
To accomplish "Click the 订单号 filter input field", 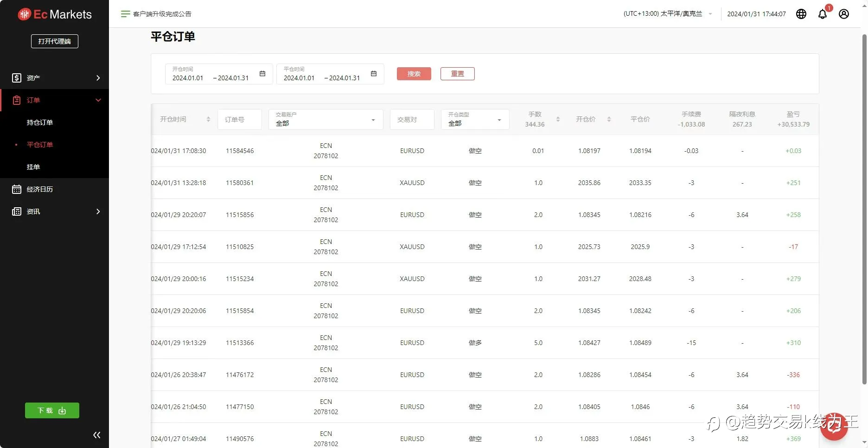I will (x=240, y=119).
